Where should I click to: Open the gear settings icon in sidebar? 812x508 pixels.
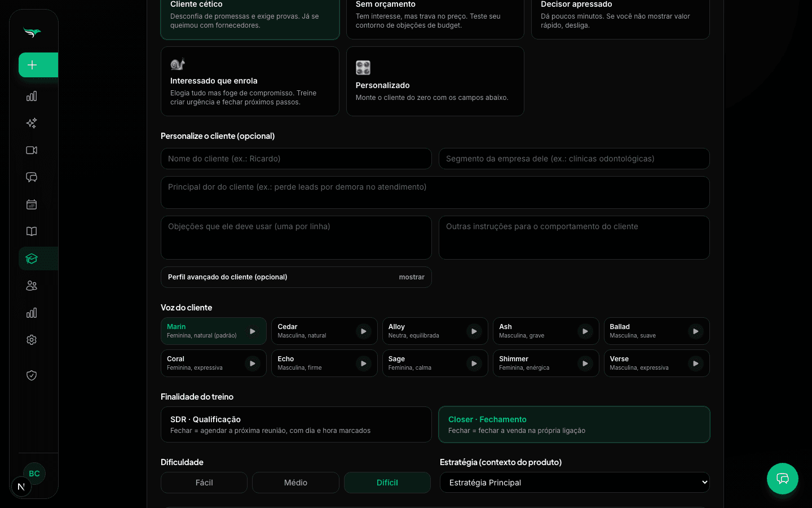click(32, 340)
